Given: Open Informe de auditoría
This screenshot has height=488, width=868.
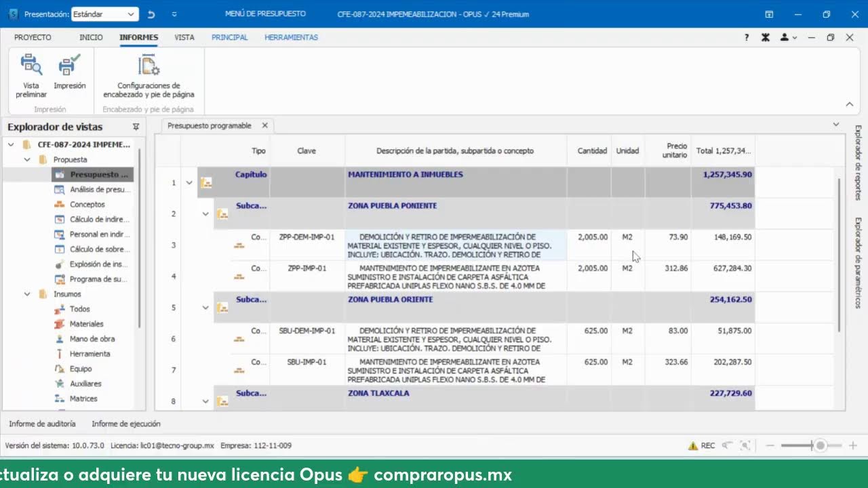Looking at the screenshot, I should [x=42, y=424].
